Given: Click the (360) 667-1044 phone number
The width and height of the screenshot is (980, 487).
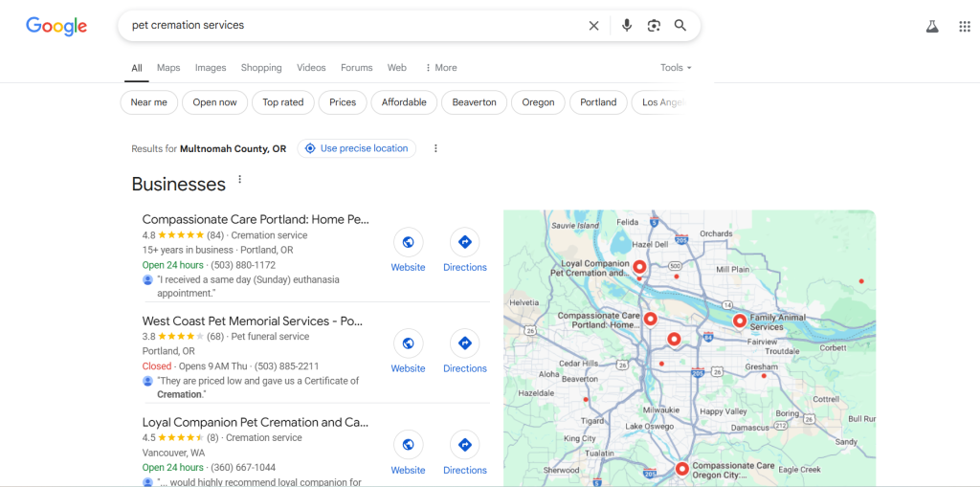Looking at the screenshot, I should pyautogui.click(x=243, y=468).
